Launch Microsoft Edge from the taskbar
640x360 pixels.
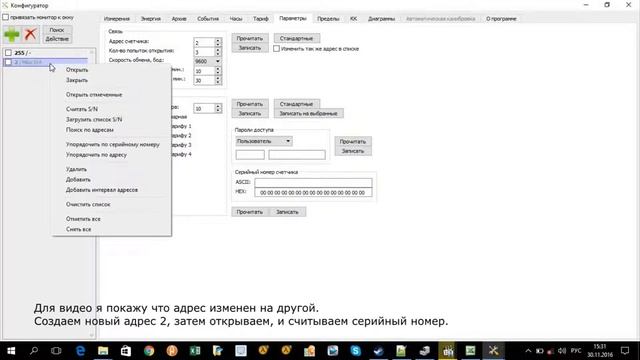click(80, 351)
